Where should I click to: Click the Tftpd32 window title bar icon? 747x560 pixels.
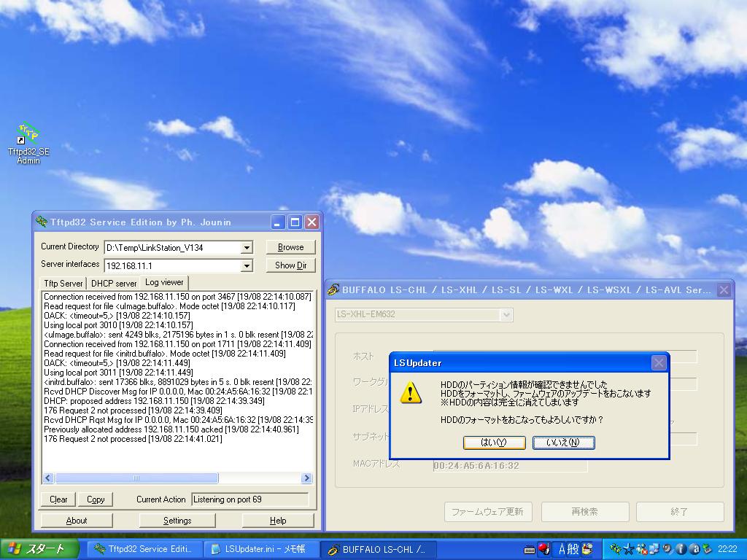pyautogui.click(x=42, y=222)
